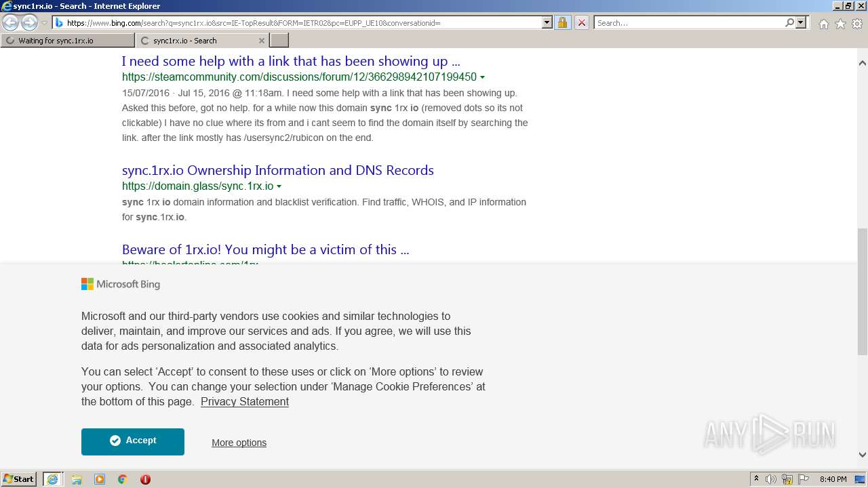The width and height of the screenshot is (868, 488).
Task: Click the Microsoft Bing logo in banner
Action: 121,284
